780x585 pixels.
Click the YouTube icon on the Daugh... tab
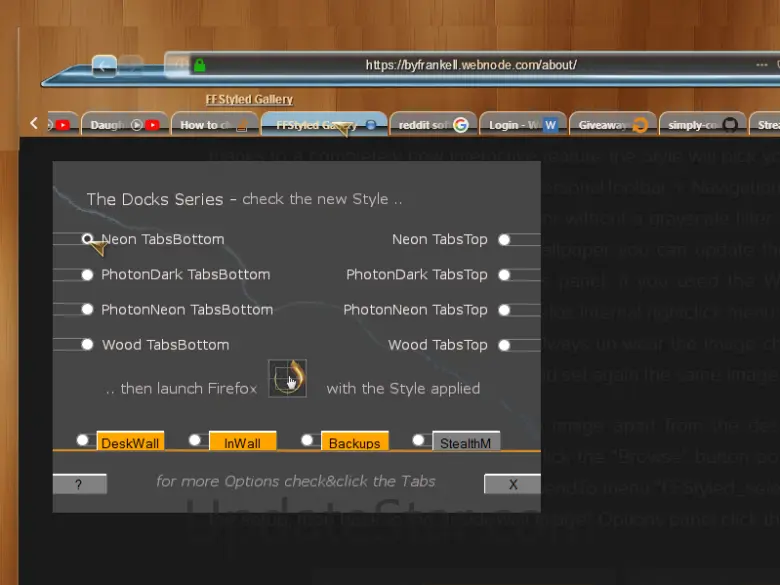click(x=153, y=125)
